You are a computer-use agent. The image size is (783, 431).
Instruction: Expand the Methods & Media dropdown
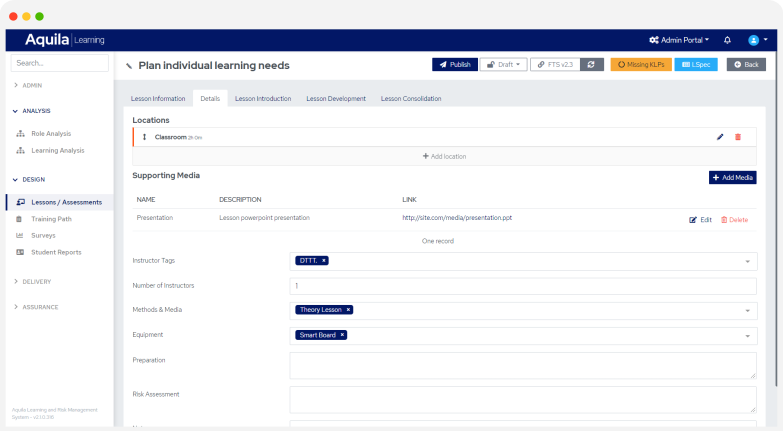(x=748, y=311)
